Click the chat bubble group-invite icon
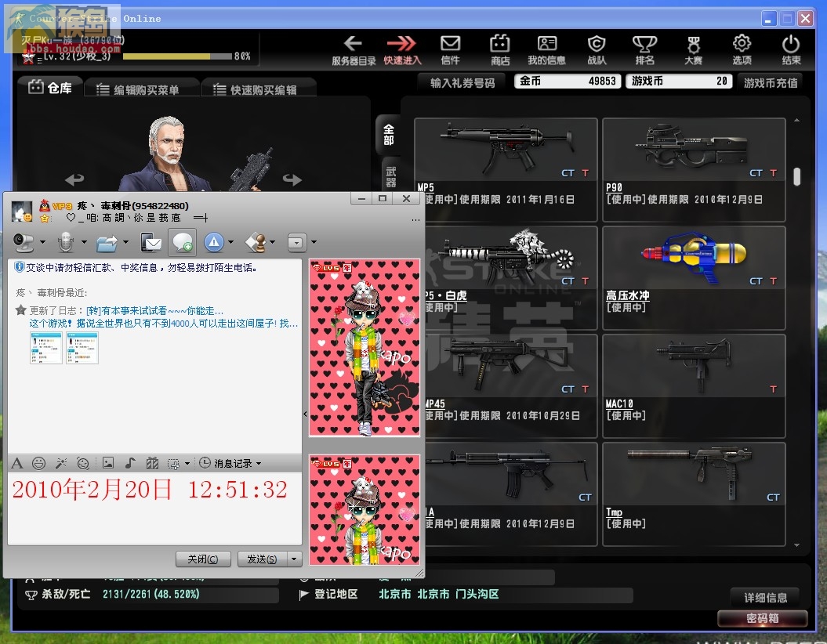 point(183,242)
